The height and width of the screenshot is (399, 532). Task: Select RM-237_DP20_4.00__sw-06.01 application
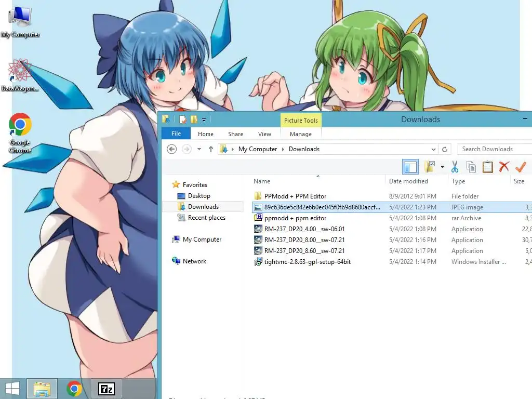(304, 229)
